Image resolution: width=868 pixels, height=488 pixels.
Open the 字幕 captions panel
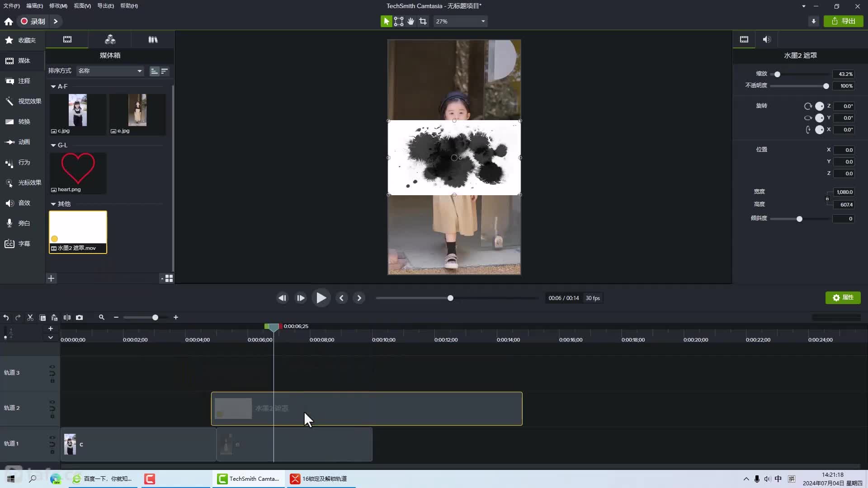tap(23, 244)
